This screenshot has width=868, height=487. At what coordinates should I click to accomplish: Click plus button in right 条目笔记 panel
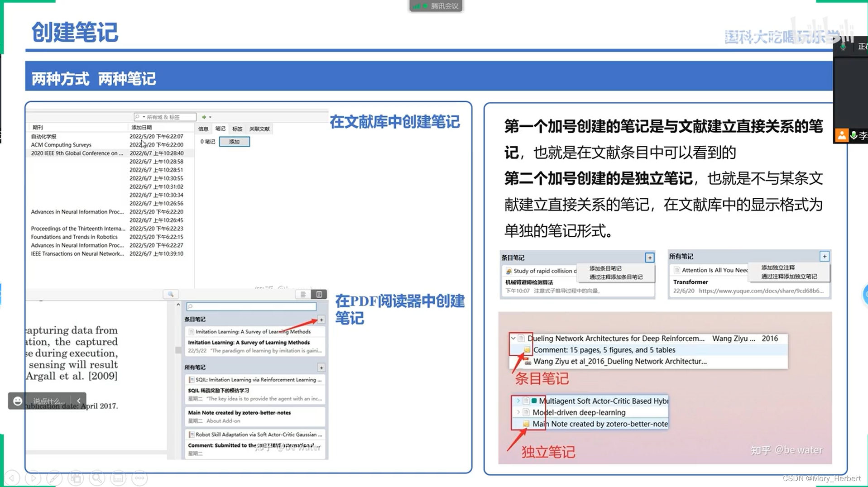coord(649,258)
